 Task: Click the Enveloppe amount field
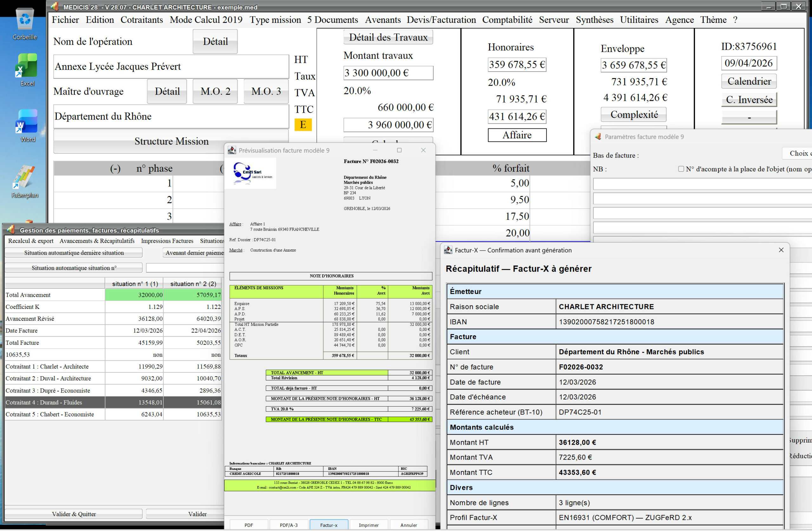(x=634, y=65)
